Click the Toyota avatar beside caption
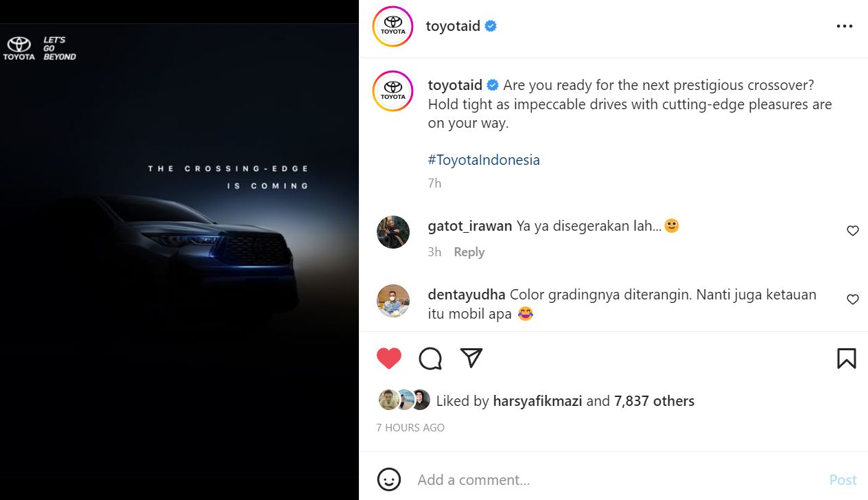 393,91
